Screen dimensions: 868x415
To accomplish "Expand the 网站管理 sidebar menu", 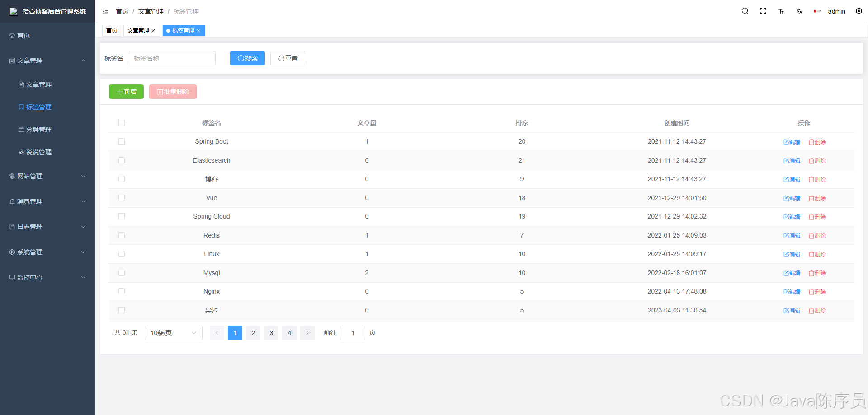I will tap(47, 176).
